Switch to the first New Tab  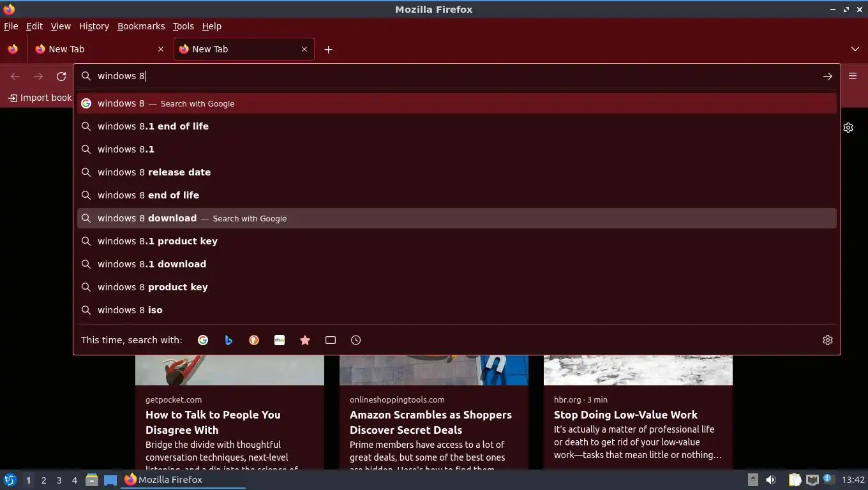point(99,49)
